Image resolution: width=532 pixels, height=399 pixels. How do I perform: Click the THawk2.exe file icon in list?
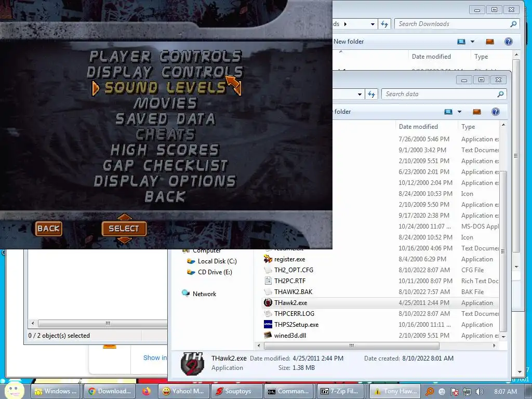click(268, 303)
